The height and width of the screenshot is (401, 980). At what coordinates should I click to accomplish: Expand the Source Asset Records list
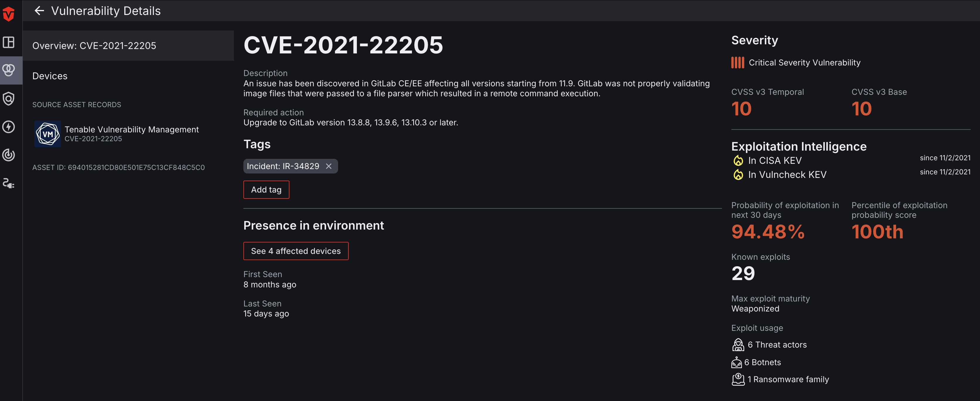tap(77, 104)
